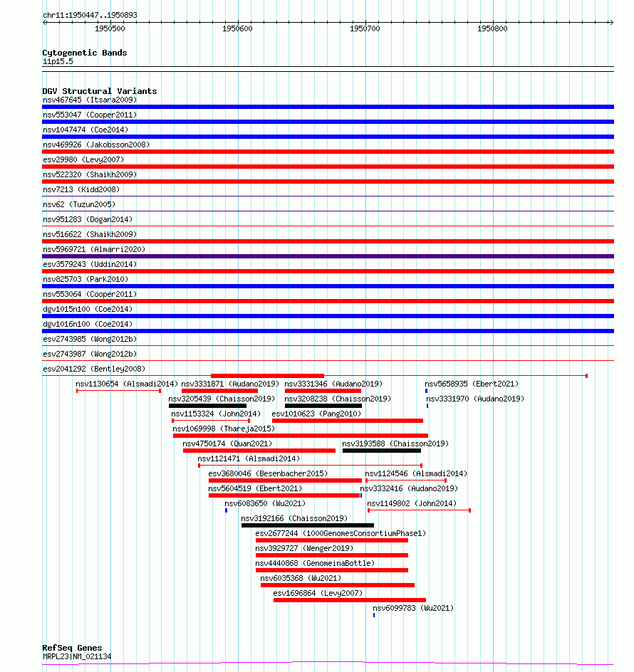The width and height of the screenshot is (634, 672).
Task: Open the nsv1047474 (Coe2014) variant
Action: point(85,130)
